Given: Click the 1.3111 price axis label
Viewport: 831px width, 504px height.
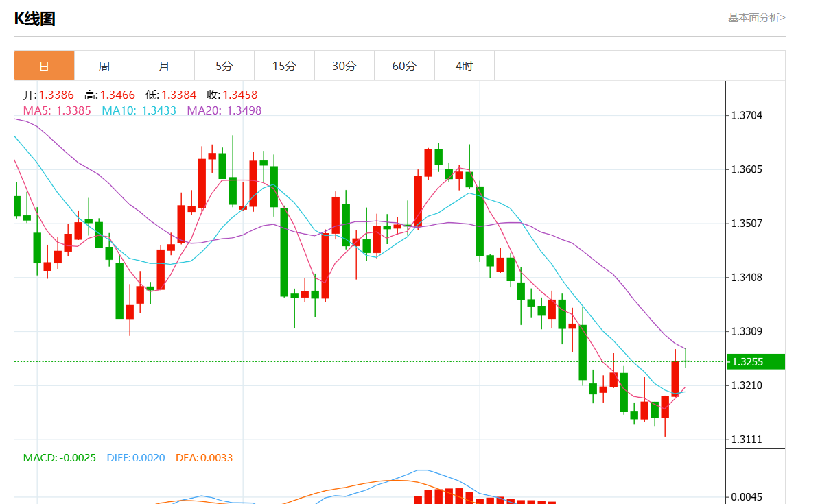Looking at the screenshot, I should (x=747, y=440).
